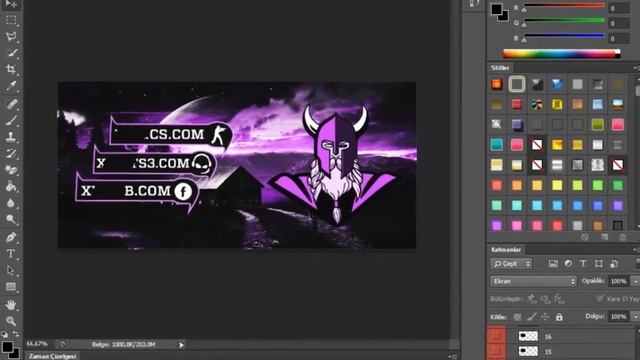
Task: Click foreground swatch in color panel
Action: (x=496, y=9)
